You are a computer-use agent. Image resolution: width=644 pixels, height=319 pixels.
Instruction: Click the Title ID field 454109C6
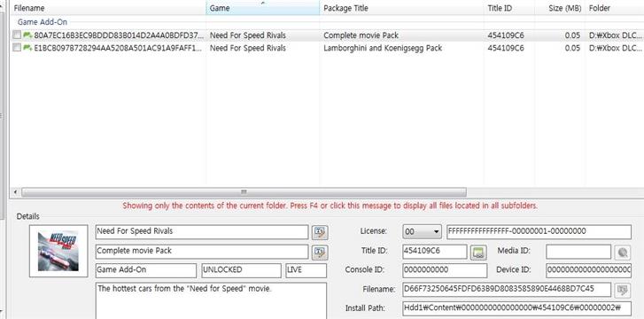(435, 252)
